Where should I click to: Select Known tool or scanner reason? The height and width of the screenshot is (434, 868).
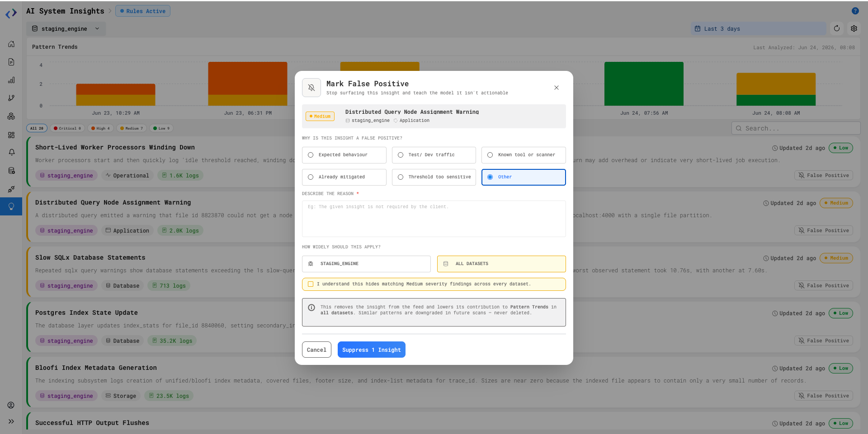pyautogui.click(x=524, y=155)
